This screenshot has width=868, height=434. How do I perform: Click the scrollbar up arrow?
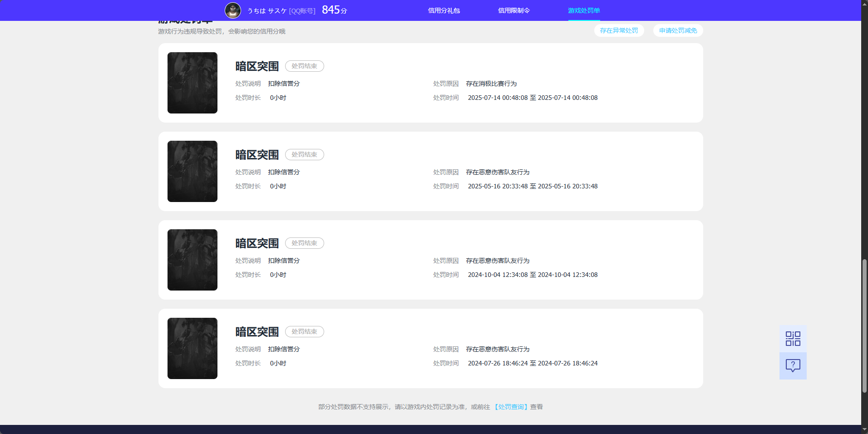pos(864,4)
